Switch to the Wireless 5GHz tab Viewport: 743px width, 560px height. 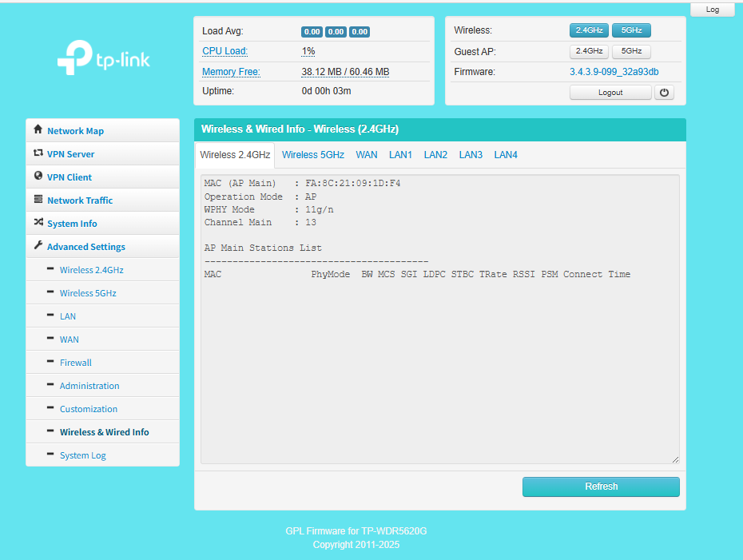(x=313, y=155)
